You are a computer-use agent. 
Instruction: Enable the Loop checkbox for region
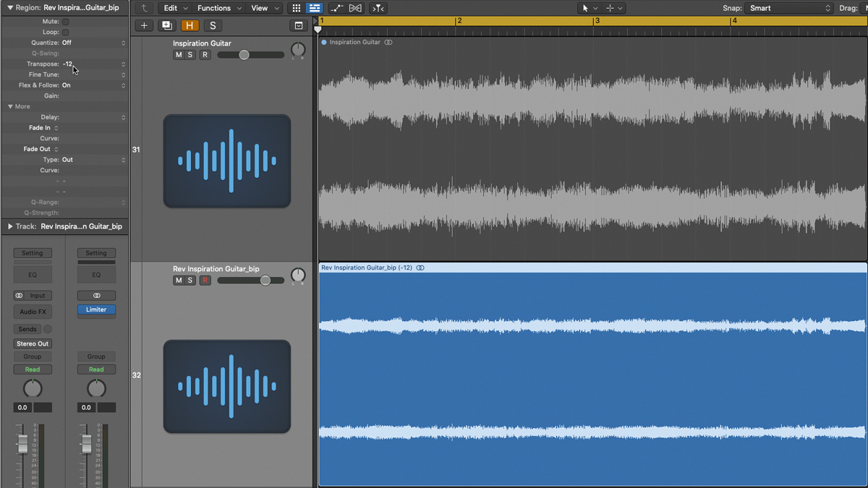[x=66, y=33]
